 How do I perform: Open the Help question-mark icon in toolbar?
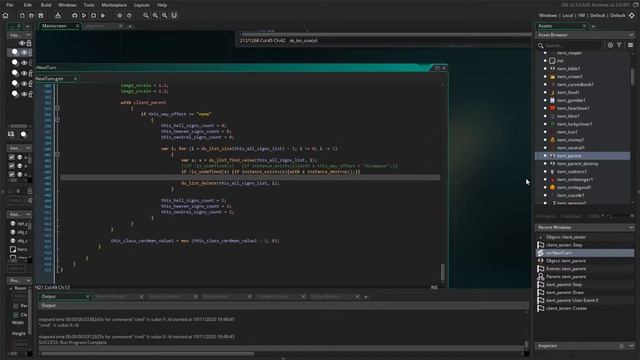(x=129, y=16)
